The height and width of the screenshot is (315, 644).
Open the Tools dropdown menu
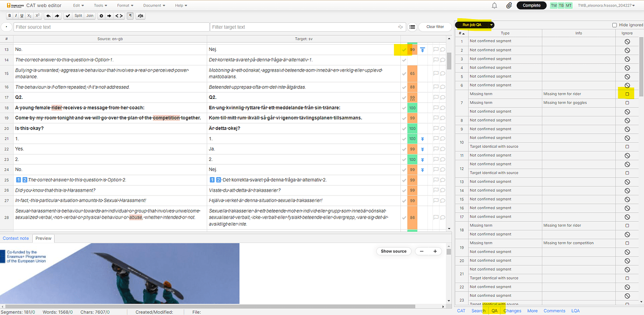coord(100,6)
